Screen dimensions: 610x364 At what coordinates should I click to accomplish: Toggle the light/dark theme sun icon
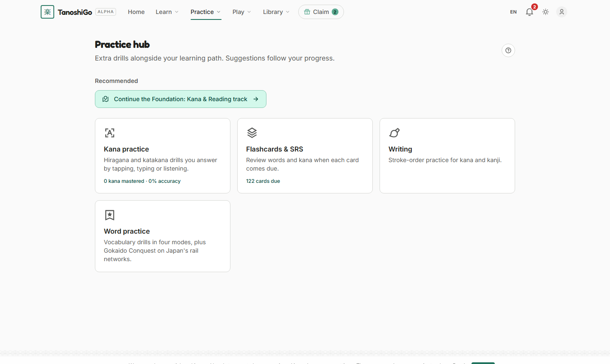click(546, 12)
